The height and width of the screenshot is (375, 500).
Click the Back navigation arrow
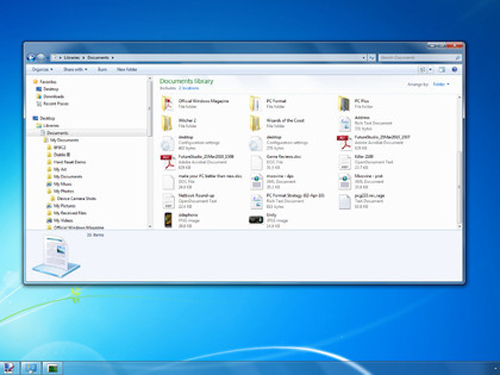[x=31, y=58]
